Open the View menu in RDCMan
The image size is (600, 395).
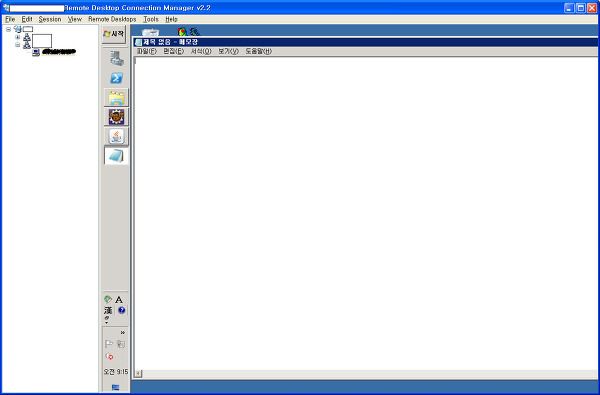pos(75,19)
